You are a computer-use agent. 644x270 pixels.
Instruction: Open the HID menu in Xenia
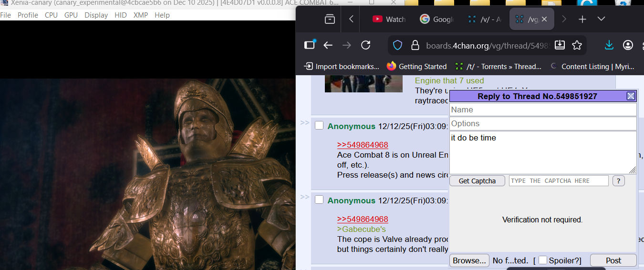pos(121,15)
